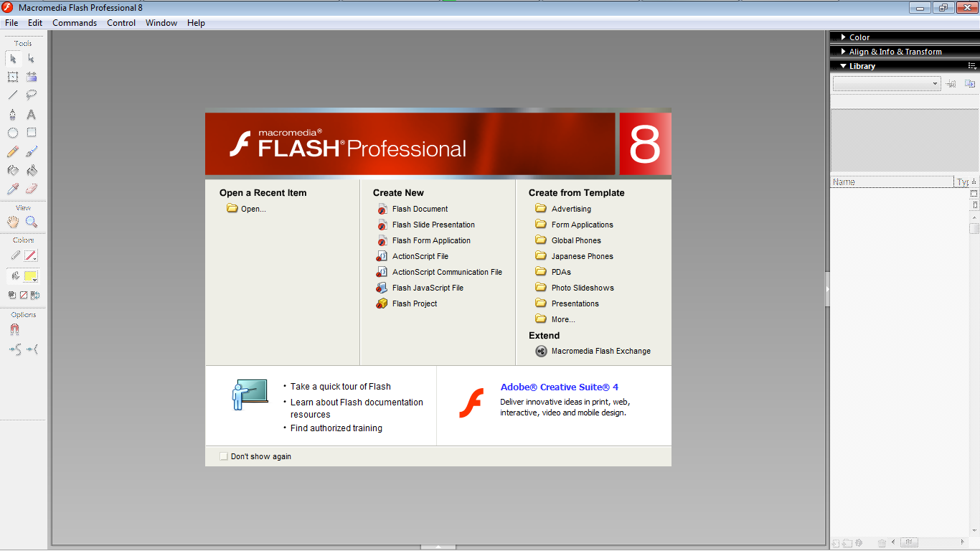Open the fill color swatch

32,276
